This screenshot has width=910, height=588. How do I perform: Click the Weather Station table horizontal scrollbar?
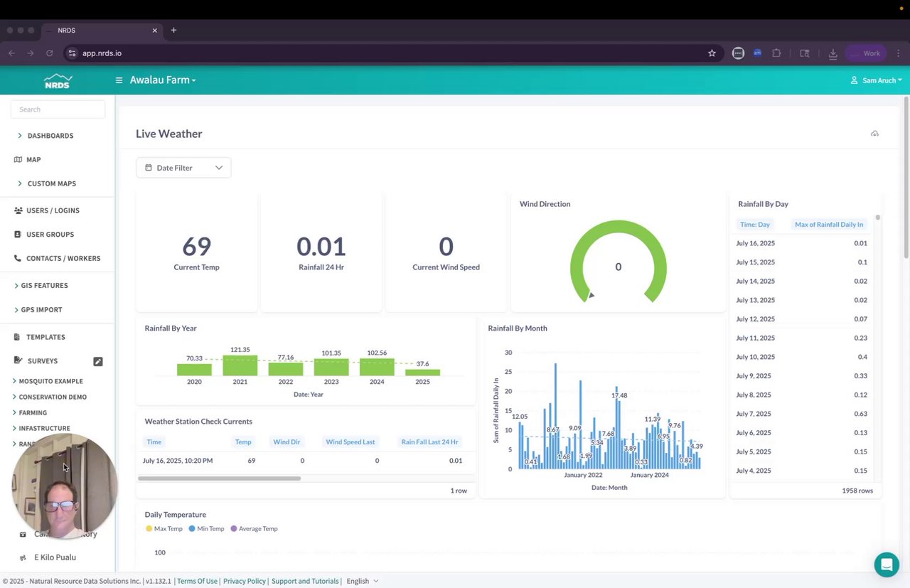[219, 479]
